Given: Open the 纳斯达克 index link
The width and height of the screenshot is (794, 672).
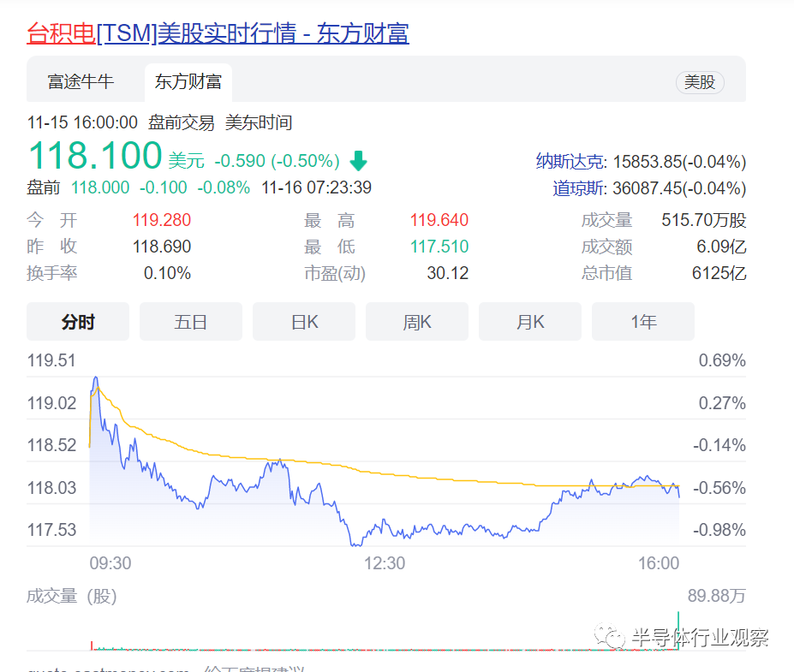Looking at the screenshot, I should tap(570, 162).
